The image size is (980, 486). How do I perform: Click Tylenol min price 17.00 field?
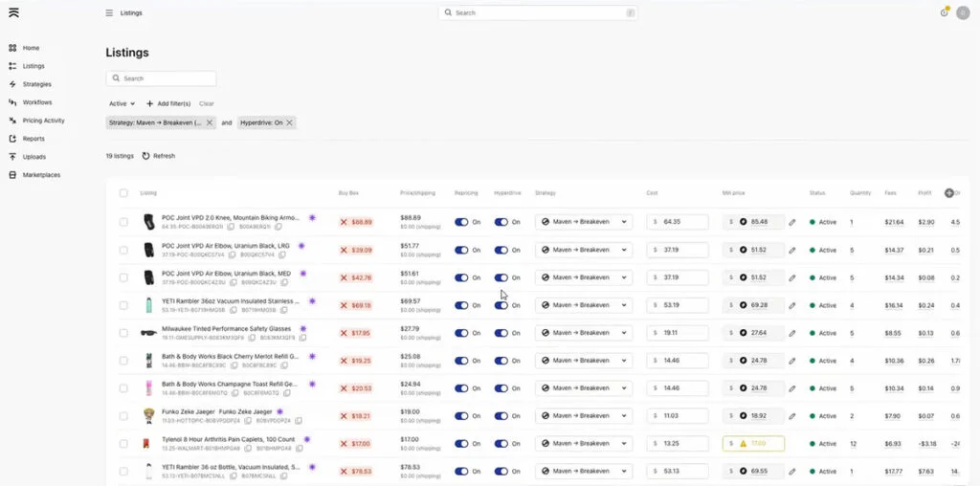754,444
